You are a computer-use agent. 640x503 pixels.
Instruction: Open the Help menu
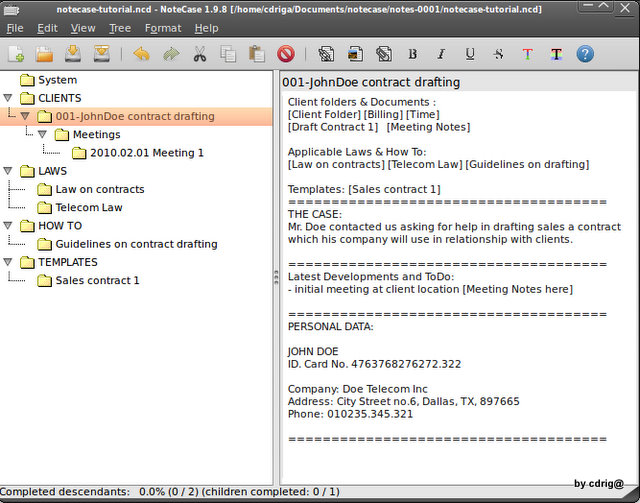(206, 28)
